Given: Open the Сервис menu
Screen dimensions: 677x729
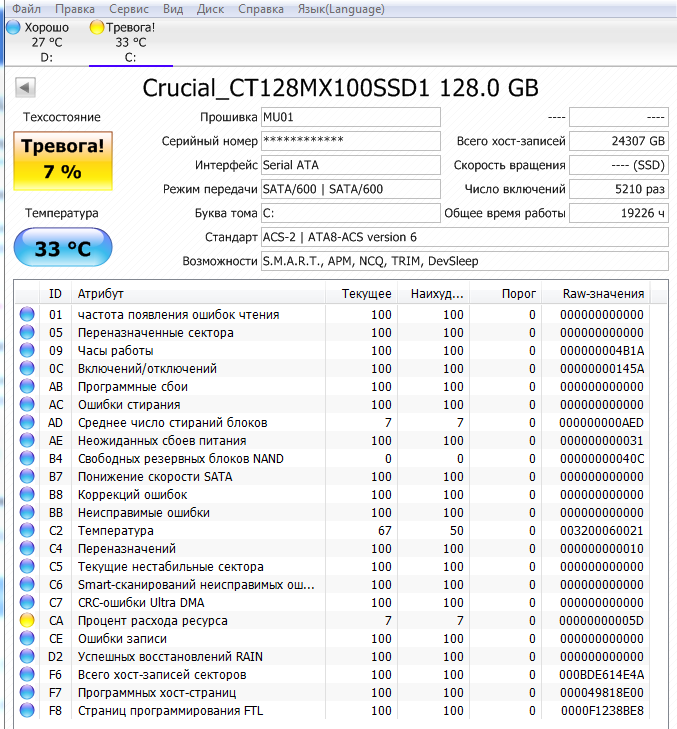Looking at the screenshot, I should pyautogui.click(x=128, y=9).
